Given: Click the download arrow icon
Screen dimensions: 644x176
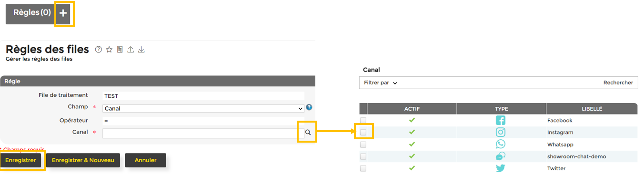Looking at the screenshot, I should tap(141, 49).
